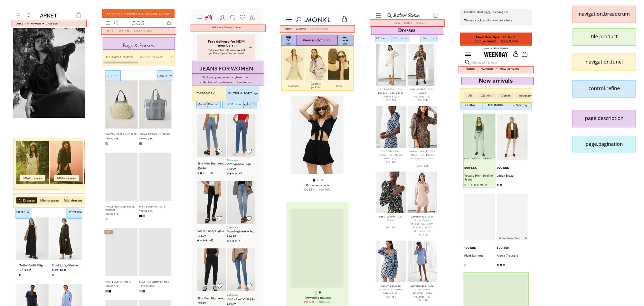
Task: Tap the ARKET search magnifier icon
Action: tap(29, 15)
